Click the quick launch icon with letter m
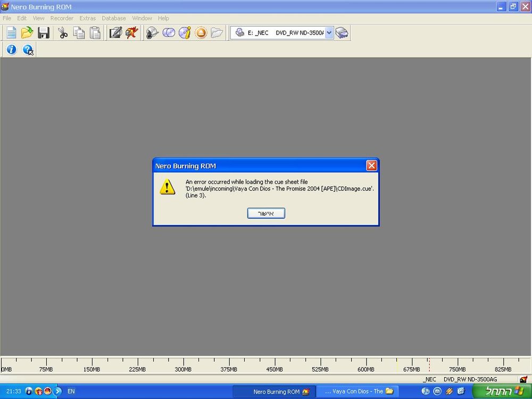 coord(438,391)
